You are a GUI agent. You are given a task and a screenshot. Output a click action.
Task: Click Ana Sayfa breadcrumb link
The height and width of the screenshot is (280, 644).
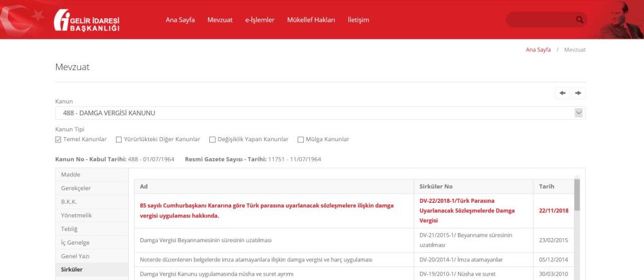tap(538, 50)
